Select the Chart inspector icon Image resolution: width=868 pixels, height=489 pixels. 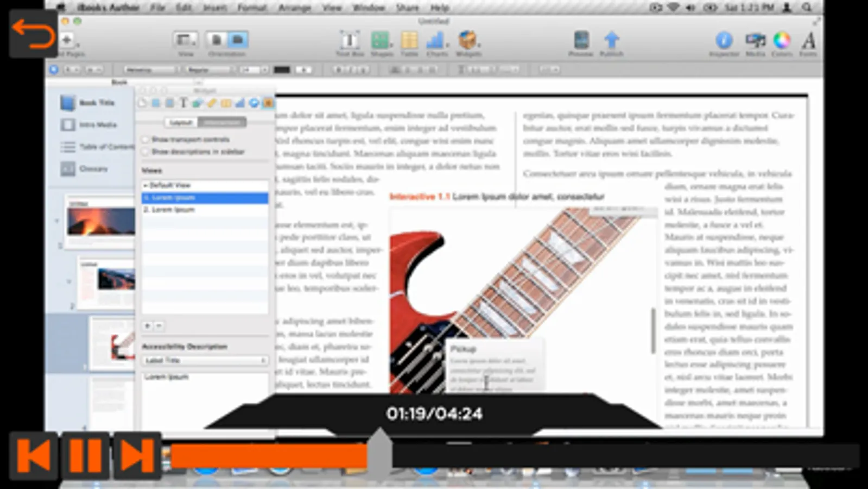240,103
